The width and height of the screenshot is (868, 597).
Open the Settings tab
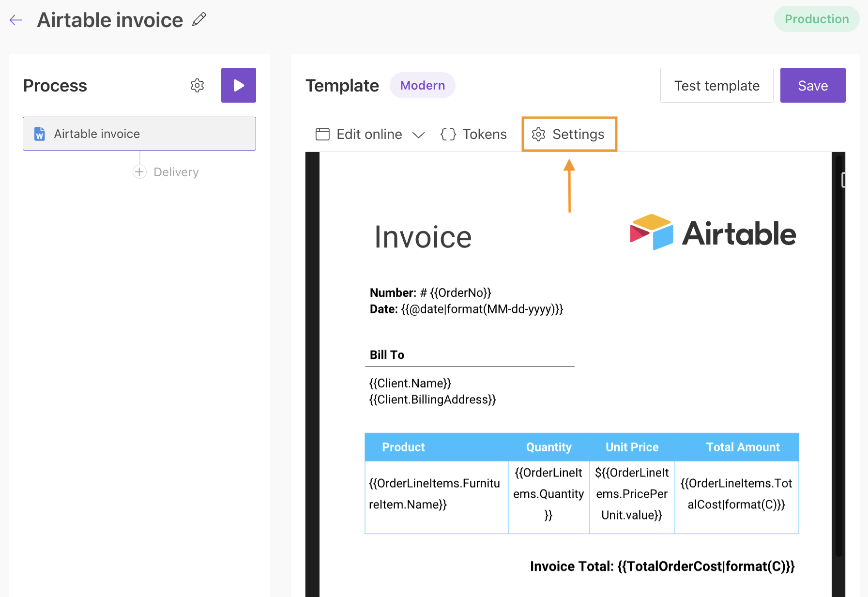[578, 134]
